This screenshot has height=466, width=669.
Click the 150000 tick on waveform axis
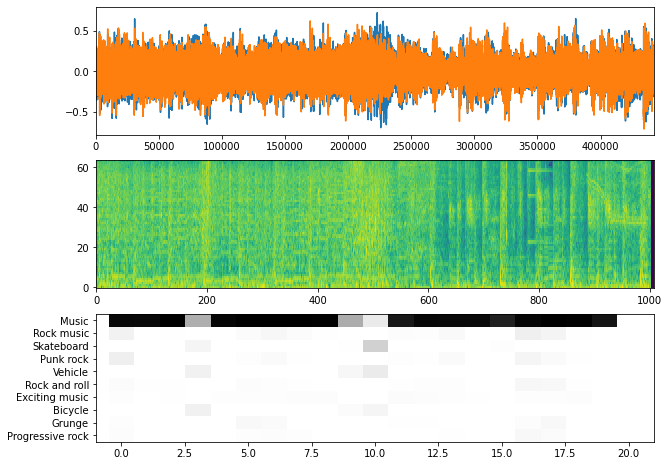[x=285, y=146]
